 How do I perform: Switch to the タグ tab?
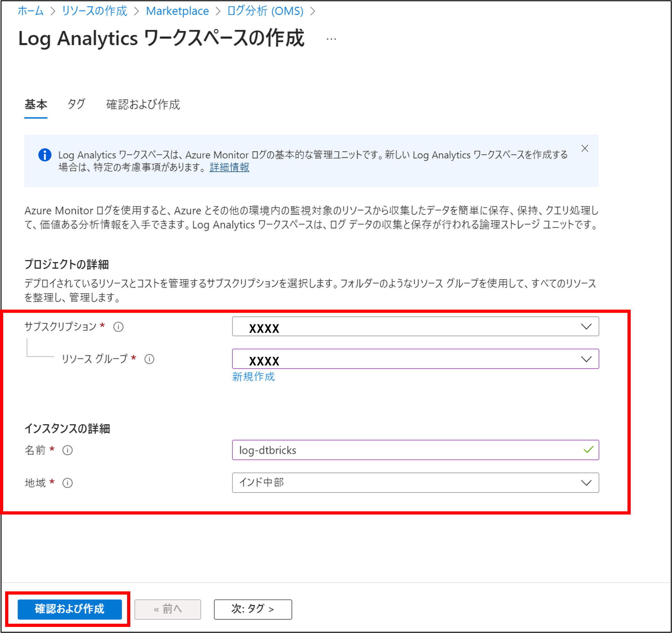[x=77, y=104]
